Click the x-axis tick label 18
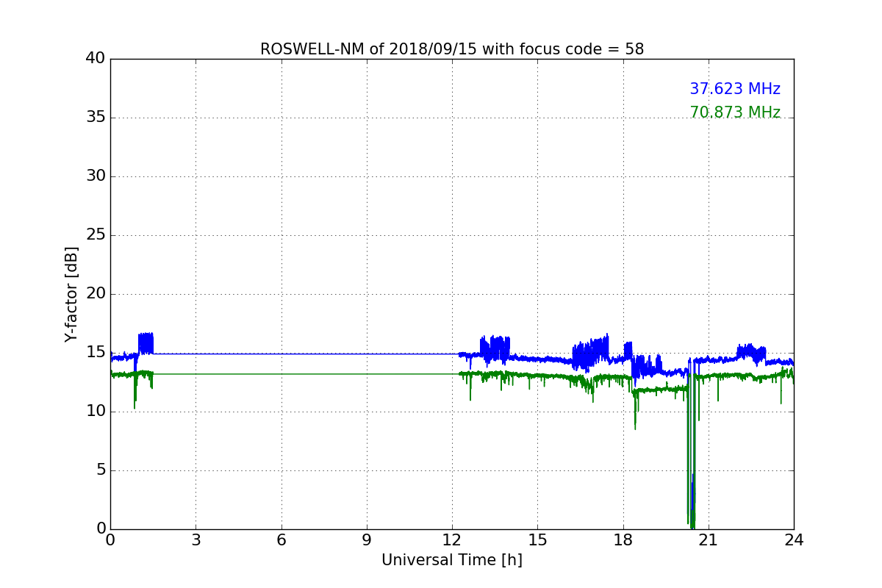 623,540
